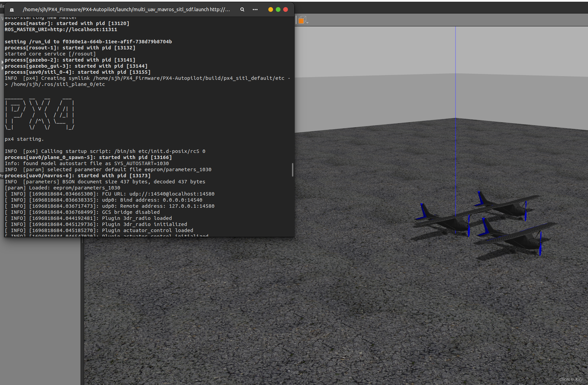Open a new terminal tab icon
588x385 pixels.
tap(12, 9)
